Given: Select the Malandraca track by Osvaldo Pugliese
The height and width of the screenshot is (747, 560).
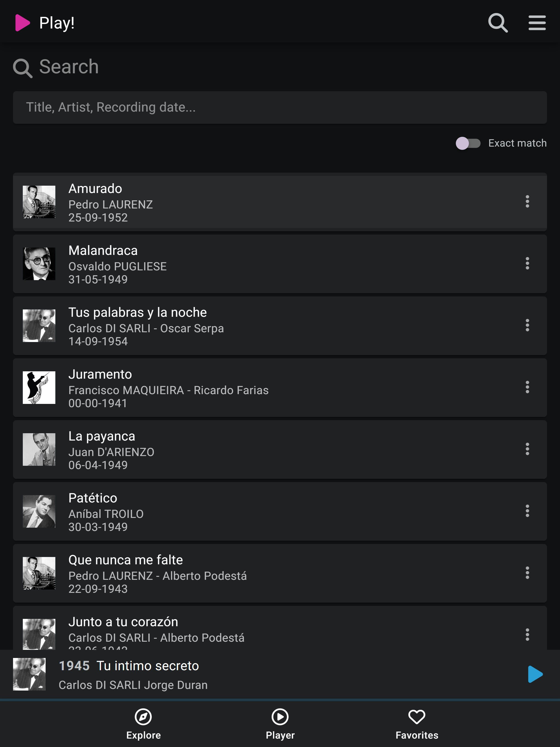Looking at the screenshot, I should tap(280, 264).
